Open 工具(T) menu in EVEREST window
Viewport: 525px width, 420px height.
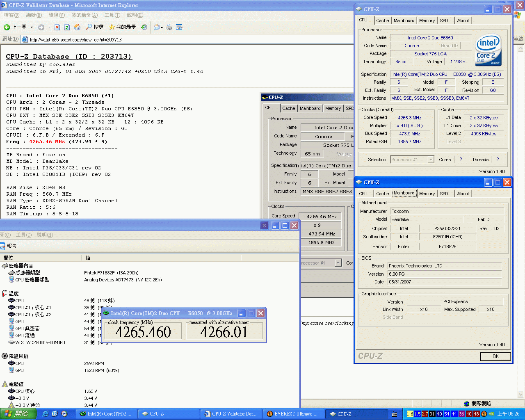23,235
